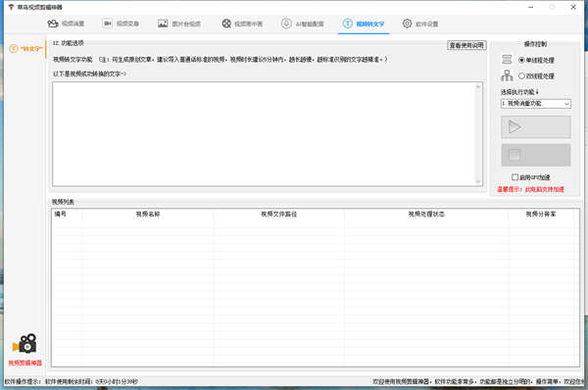
Task: Select the 多线程处理 radio option
Action: [536, 76]
